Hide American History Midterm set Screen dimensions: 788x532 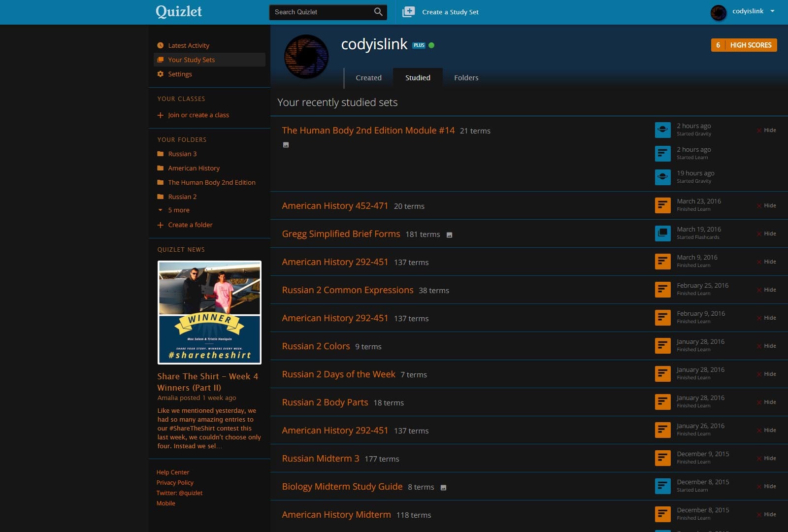pos(766,514)
